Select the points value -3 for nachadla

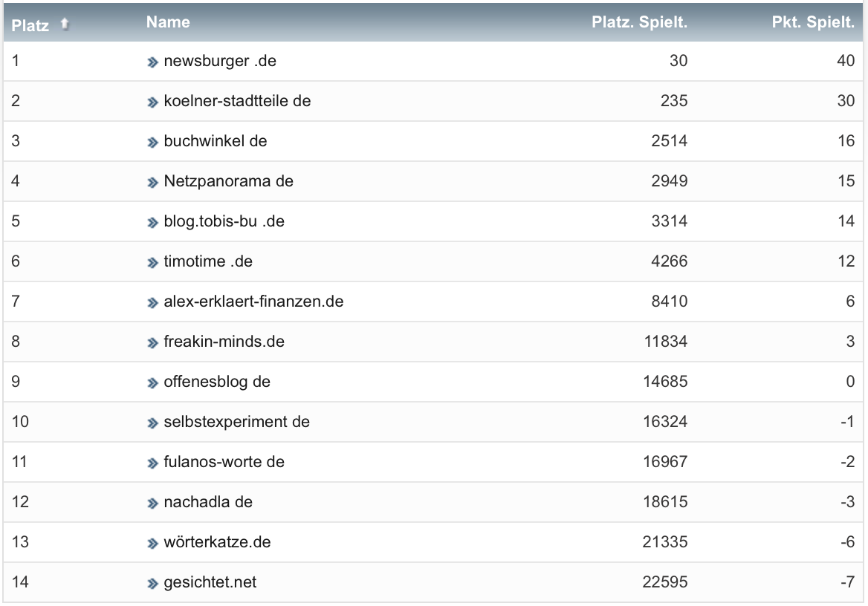point(847,502)
